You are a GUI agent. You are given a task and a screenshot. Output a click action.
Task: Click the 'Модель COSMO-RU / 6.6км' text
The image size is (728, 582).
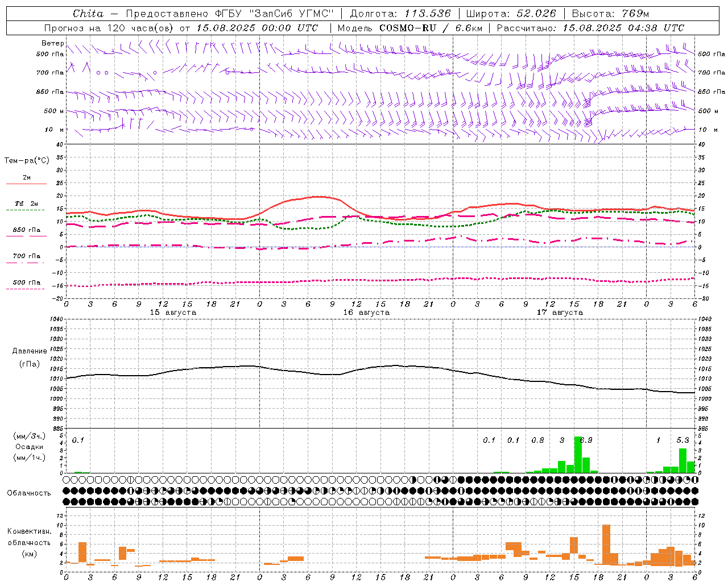410,28
